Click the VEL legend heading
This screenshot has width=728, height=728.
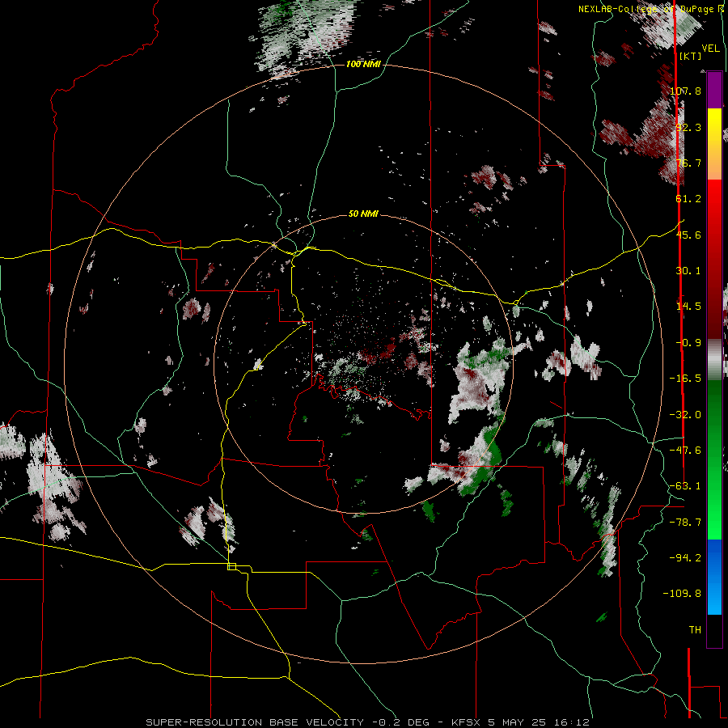(711, 49)
